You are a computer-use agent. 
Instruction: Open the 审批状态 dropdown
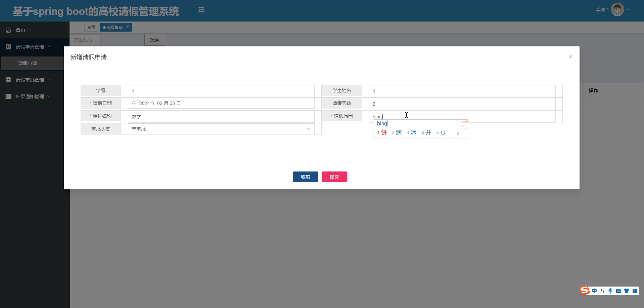(x=221, y=129)
